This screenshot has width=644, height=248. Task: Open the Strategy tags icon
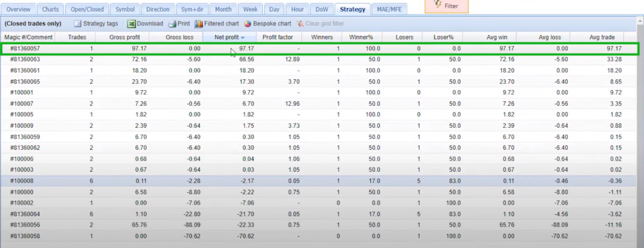click(x=78, y=24)
